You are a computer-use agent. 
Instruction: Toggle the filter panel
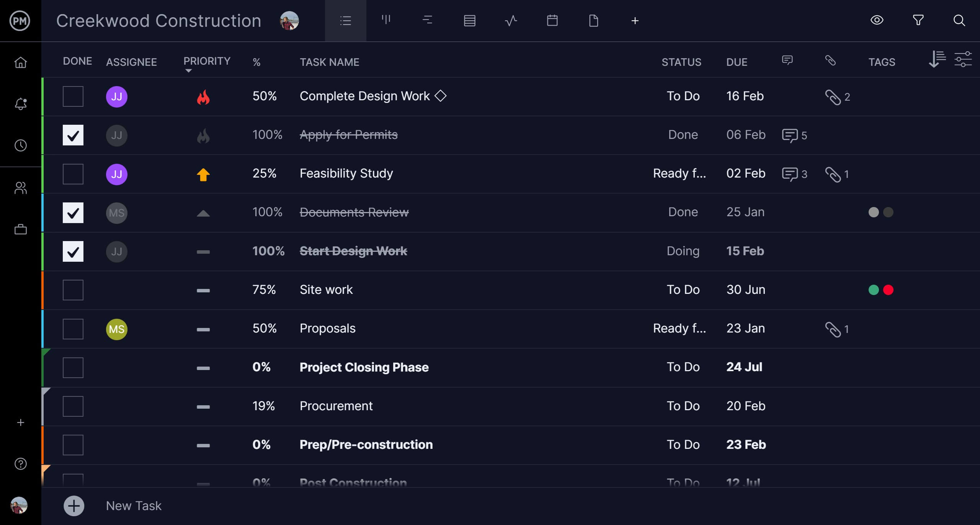coord(919,21)
